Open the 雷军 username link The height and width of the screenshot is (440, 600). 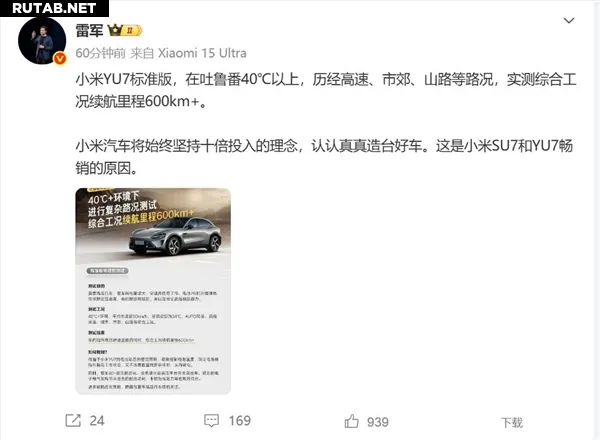(x=89, y=30)
